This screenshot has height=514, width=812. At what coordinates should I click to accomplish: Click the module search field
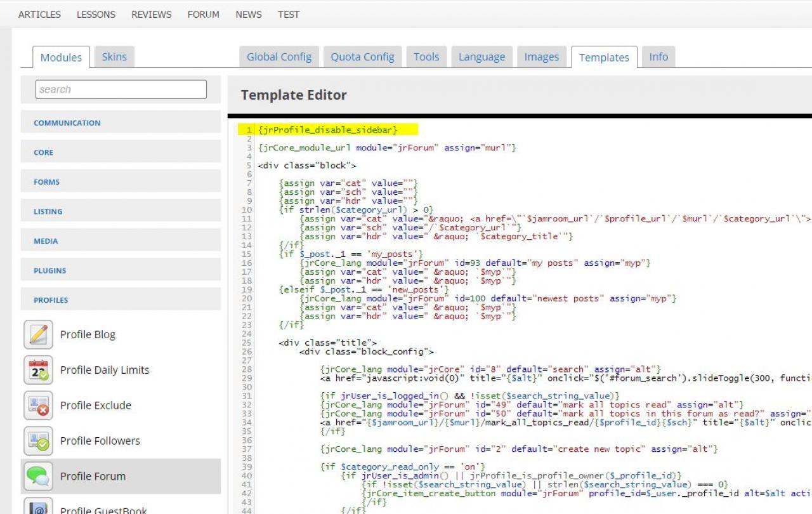tap(121, 89)
